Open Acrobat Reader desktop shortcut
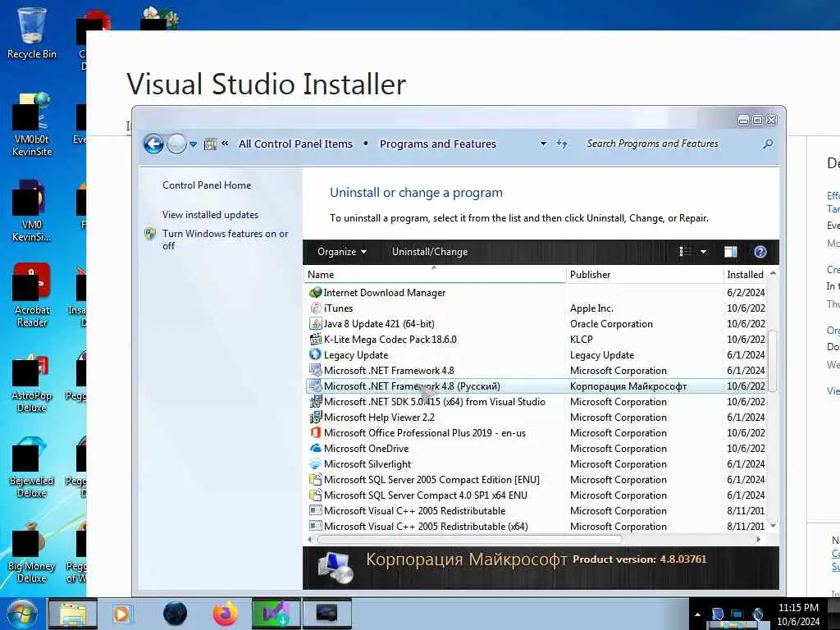Image resolution: width=840 pixels, height=630 pixels. pyautogui.click(x=32, y=295)
